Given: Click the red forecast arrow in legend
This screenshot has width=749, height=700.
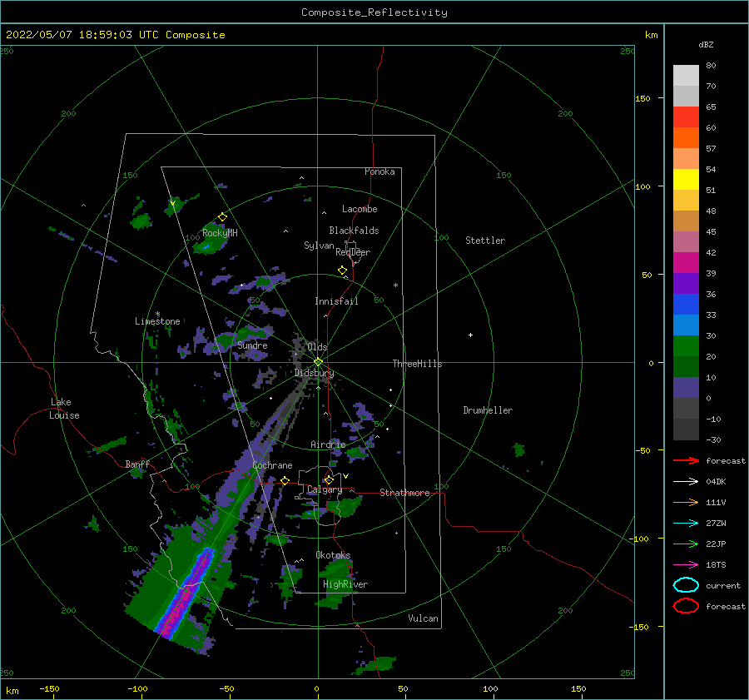Looking at the screenshot, I should click(x=686, y=460).
